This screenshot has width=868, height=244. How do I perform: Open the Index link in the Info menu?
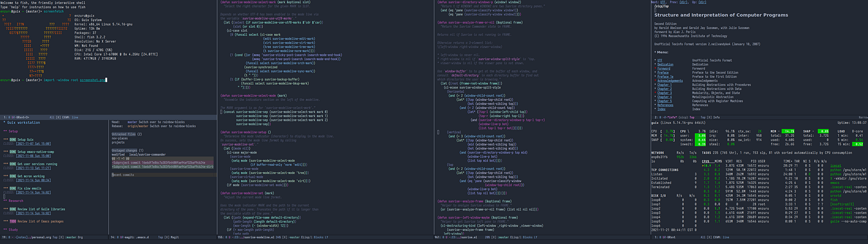pyautogui.click(x=662, y=108)
